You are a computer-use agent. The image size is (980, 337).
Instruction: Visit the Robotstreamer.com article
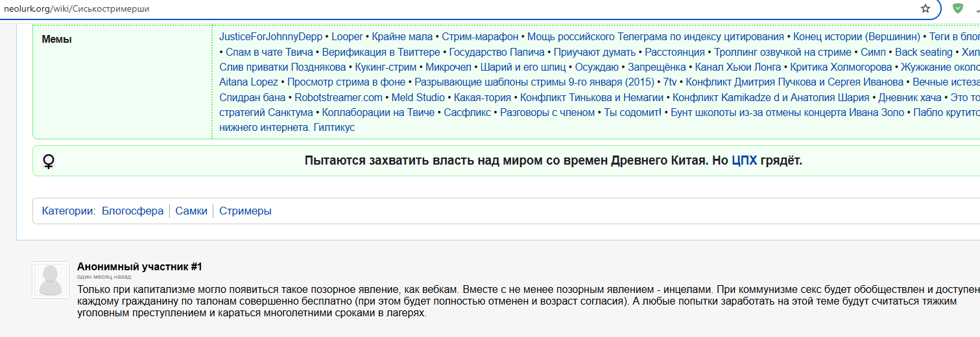pos(339,98)
